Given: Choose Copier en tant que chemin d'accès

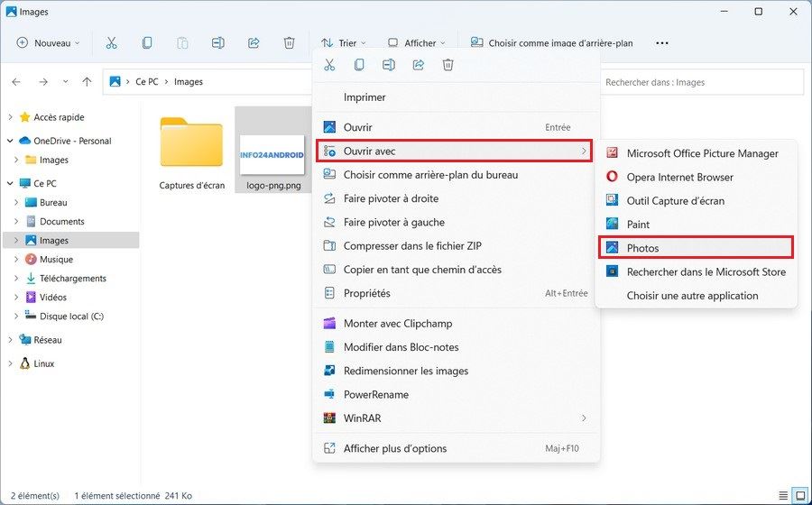Looking at the screenshot, I should 457,270.
